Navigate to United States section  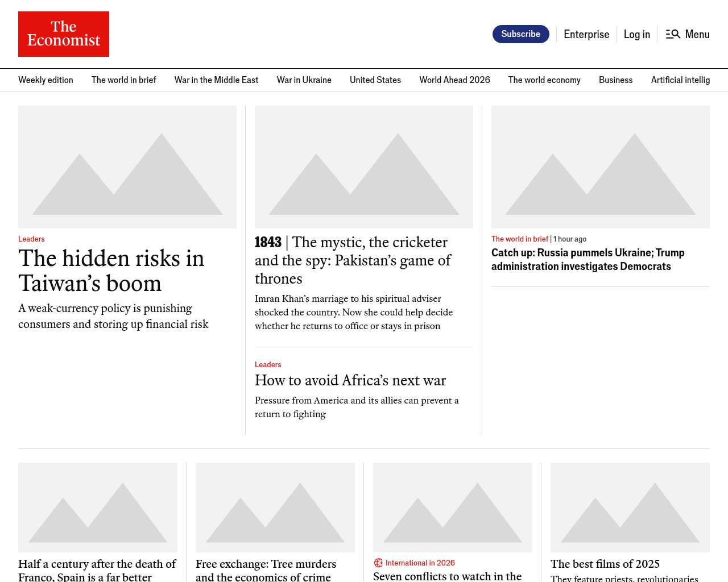click(375, 80)
